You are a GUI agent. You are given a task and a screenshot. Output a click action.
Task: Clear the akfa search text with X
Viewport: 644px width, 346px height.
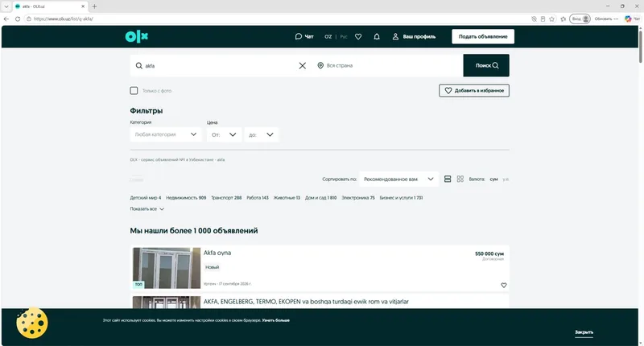click(x=303, y=66)
